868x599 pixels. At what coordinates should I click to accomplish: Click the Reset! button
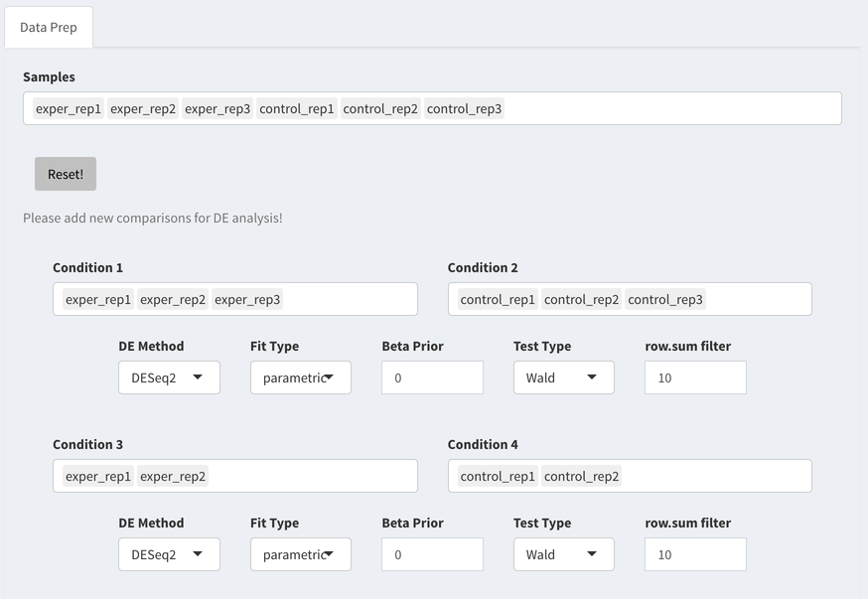(x=66, y=174)
